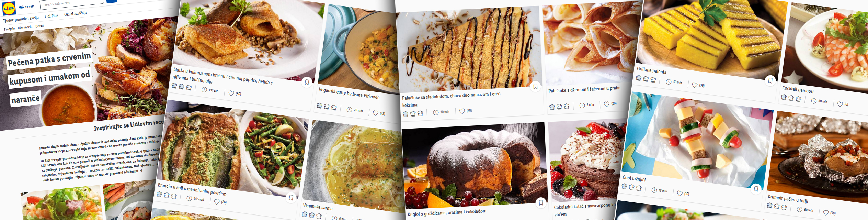Select the Desert category tab
This screenshot has width=868, height=220.
coord(39,26)
